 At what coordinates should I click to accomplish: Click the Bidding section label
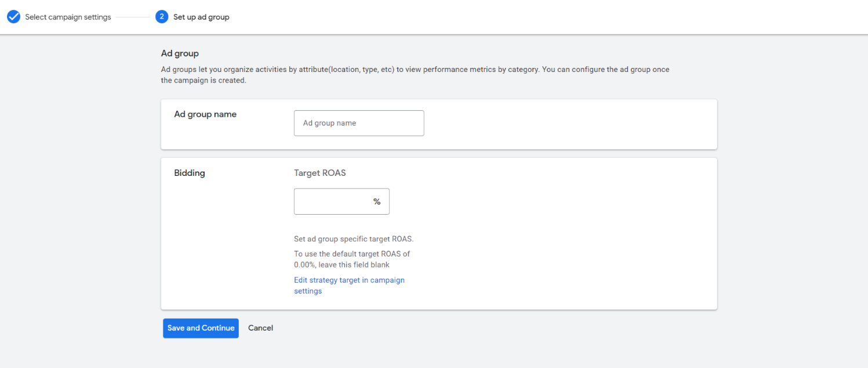190,173
